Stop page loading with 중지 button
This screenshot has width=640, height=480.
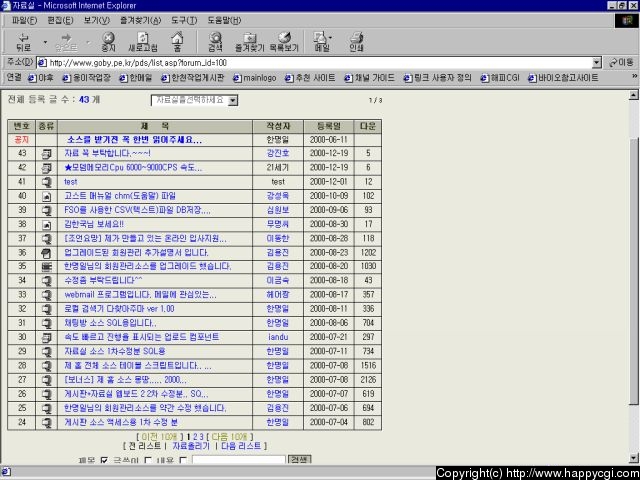tap(108, 42)
